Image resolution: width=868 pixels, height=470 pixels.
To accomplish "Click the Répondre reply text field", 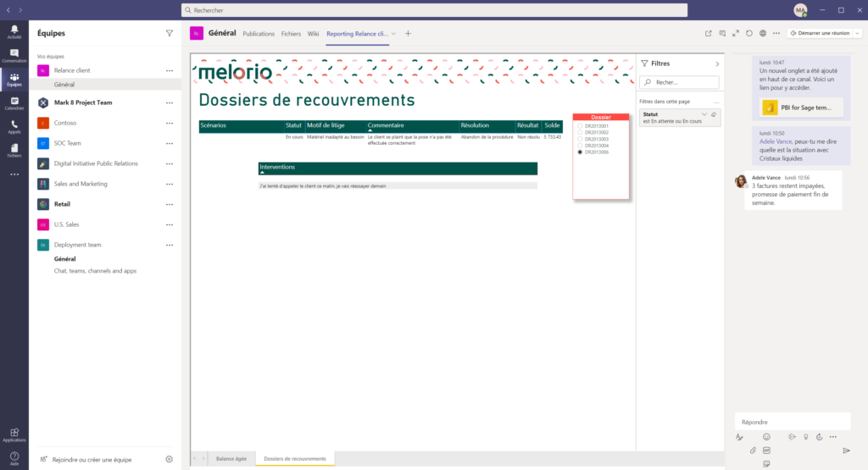I will coord(792,422).
